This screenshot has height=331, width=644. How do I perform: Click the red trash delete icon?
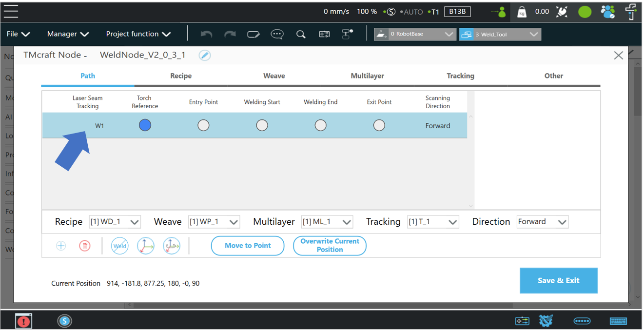[85, 246]
